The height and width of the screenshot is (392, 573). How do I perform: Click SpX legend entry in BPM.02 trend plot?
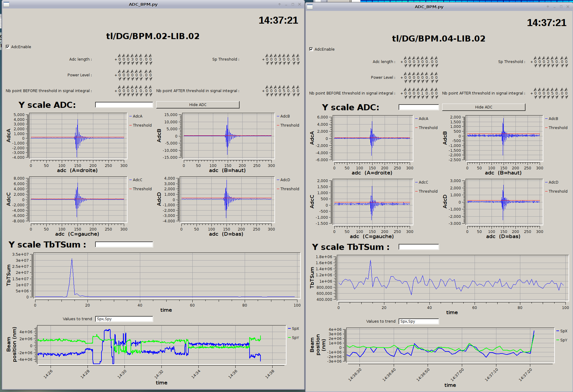pyautogui.click(x=295, y=329)
